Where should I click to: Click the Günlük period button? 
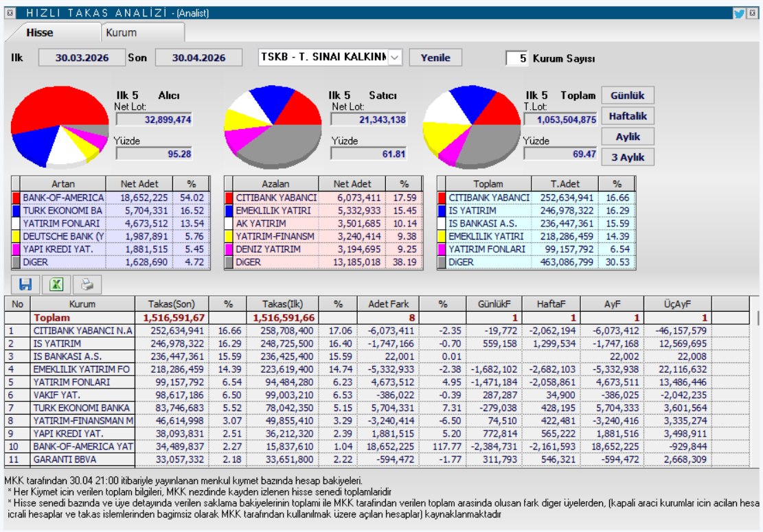click(627, 95)
